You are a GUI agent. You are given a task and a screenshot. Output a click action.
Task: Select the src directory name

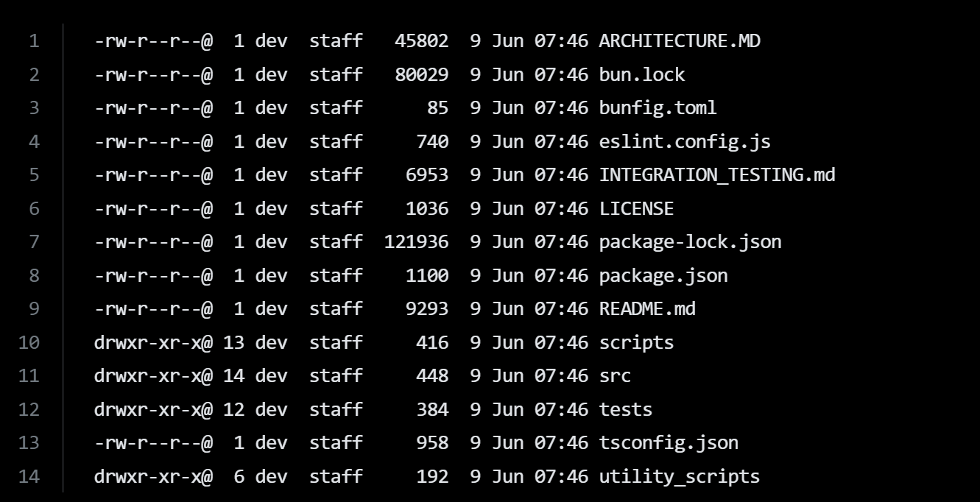point(615,376)
